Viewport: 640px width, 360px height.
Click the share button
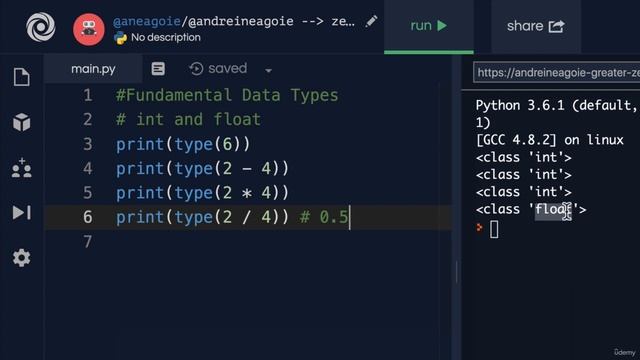coord(536,26)
